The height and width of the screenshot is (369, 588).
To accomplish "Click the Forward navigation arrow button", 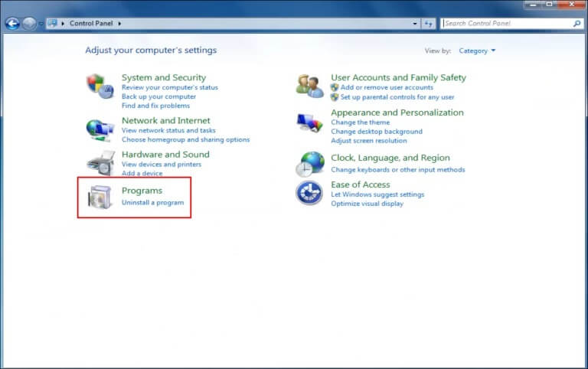I will pos(29,24).
